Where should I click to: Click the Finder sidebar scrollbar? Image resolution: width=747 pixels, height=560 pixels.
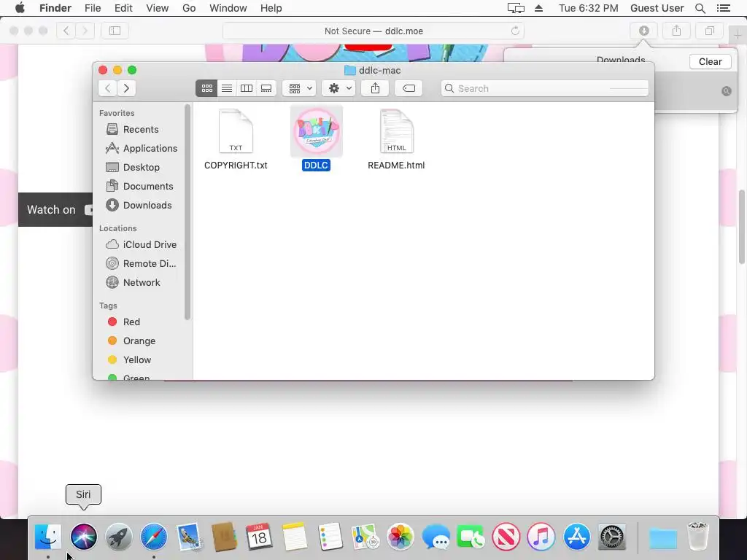187,212
